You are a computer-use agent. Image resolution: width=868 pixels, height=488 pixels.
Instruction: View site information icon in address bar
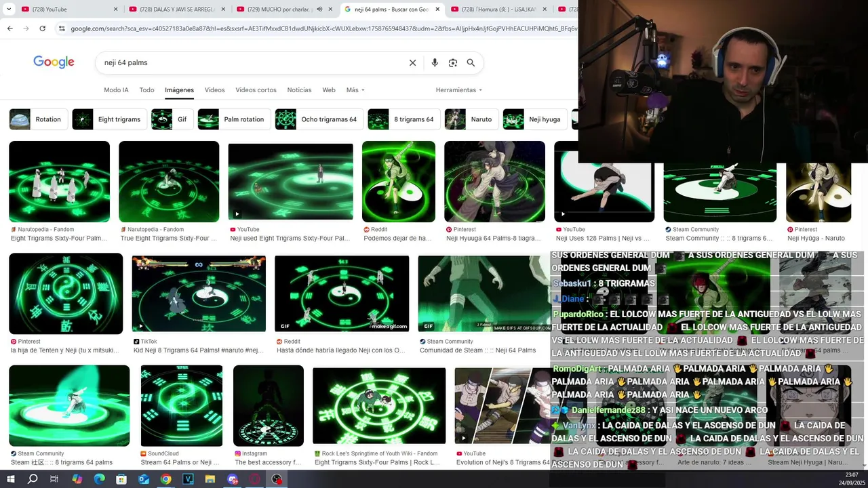click(x=62, y=28)
